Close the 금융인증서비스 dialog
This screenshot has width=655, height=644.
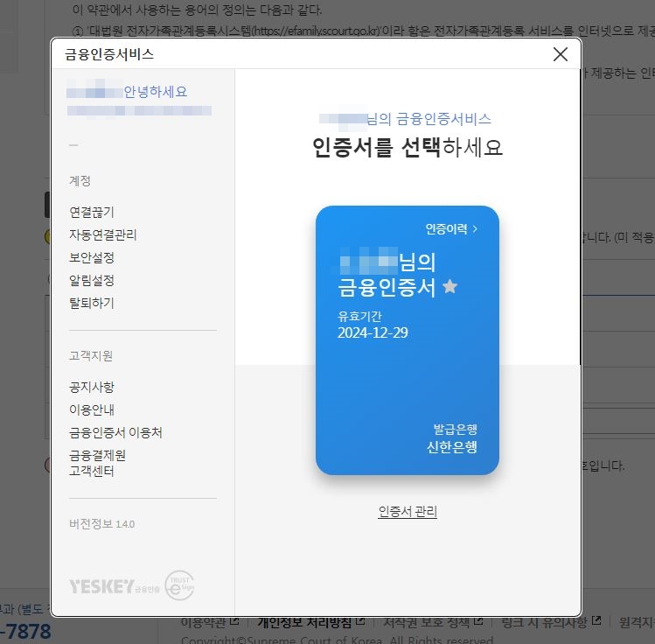pyautogui.click(x=560, y=54)
